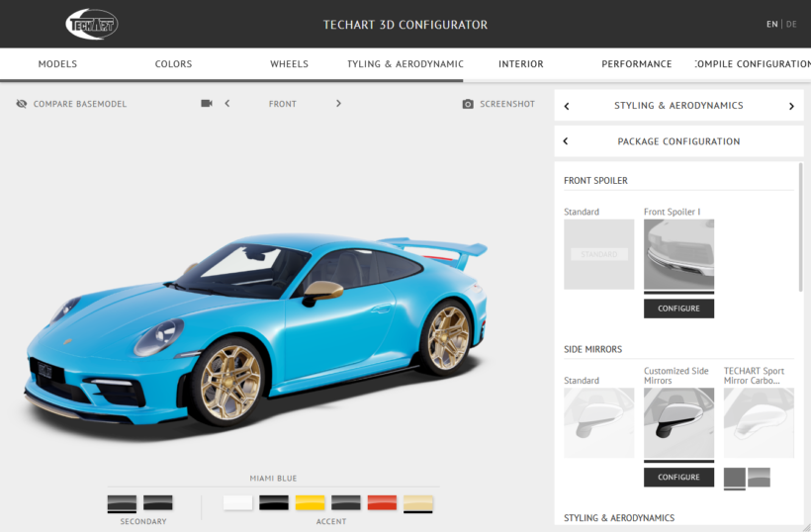Open the Wheels tab
Screen dimensions: 811x532
[x=289, y=64]
